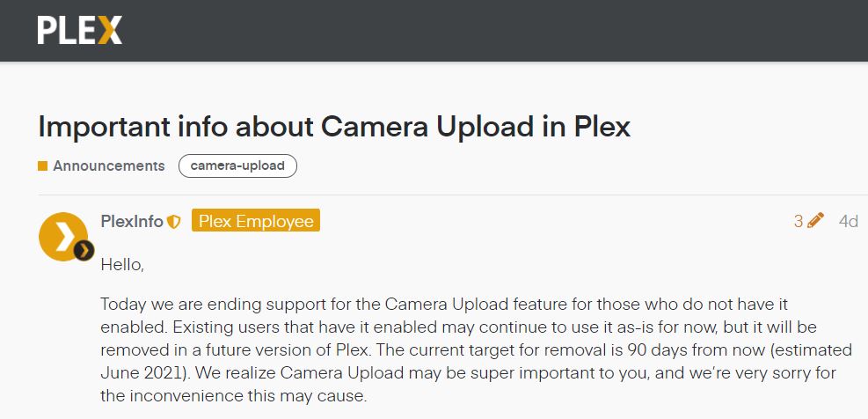868x419 pixels.
Task: Click the Plex logo in the header
Action: tap(79, 30)
